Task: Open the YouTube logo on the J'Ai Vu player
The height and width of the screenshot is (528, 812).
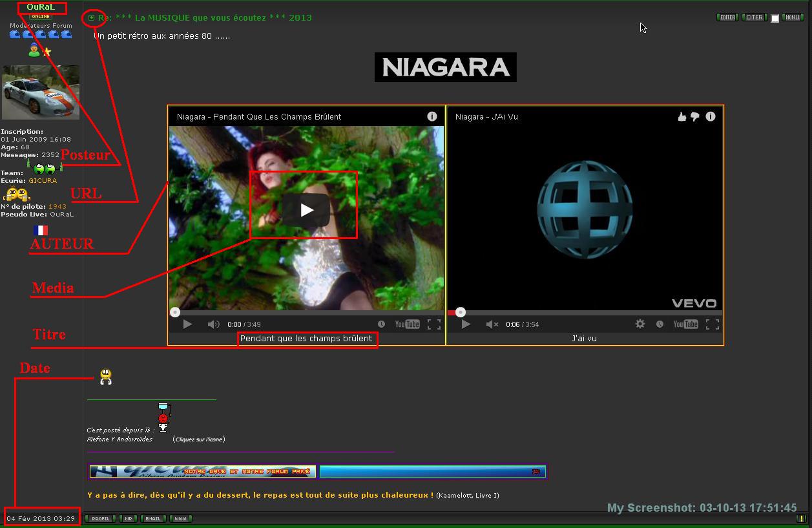Action: (x=686, y=324)
